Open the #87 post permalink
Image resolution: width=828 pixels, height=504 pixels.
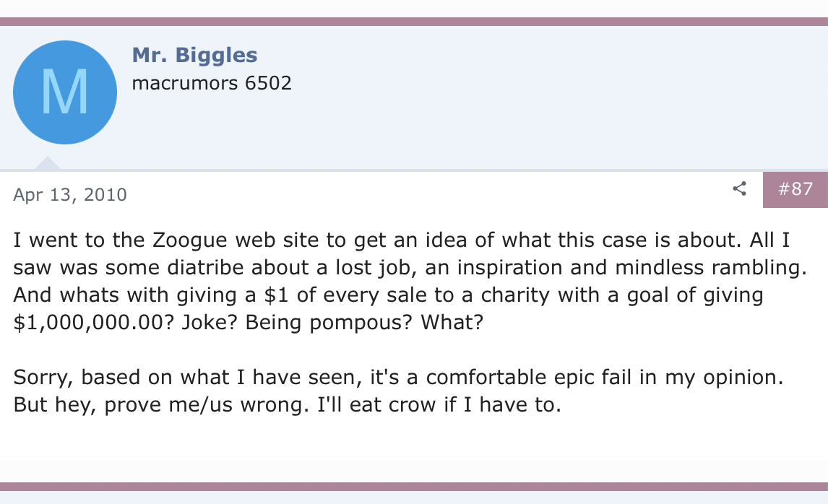point(795,189)
